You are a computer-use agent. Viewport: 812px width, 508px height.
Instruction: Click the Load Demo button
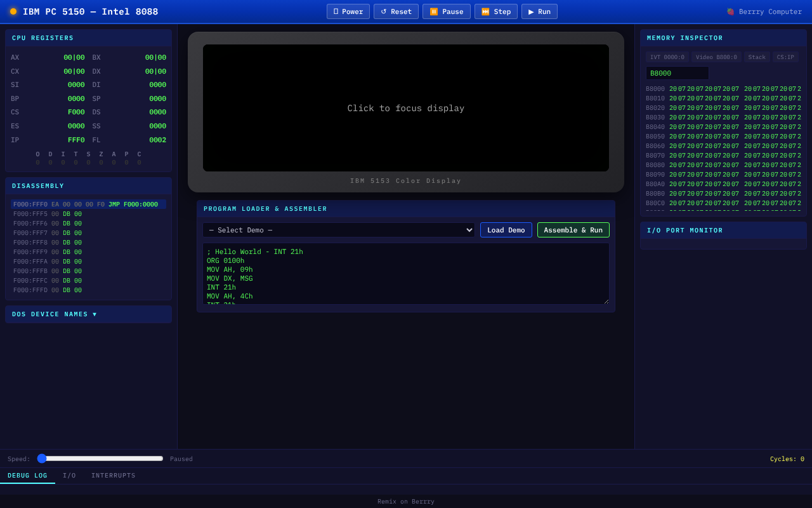click(506, 230)
